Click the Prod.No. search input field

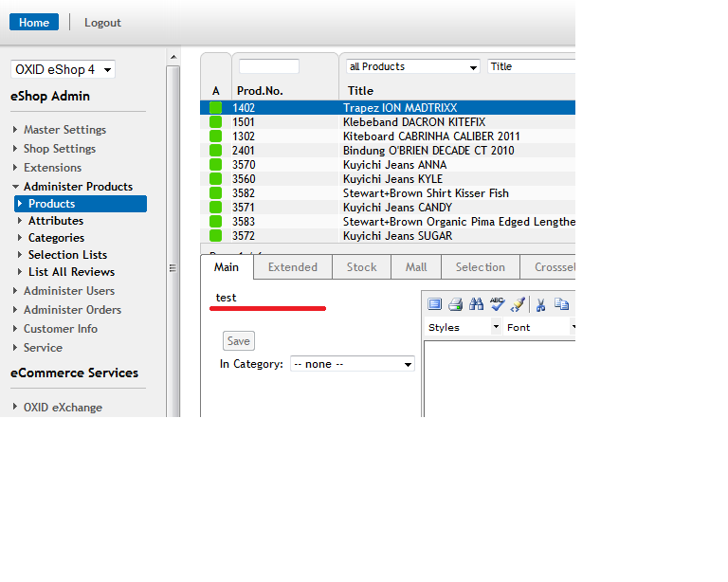pos(269,66)
